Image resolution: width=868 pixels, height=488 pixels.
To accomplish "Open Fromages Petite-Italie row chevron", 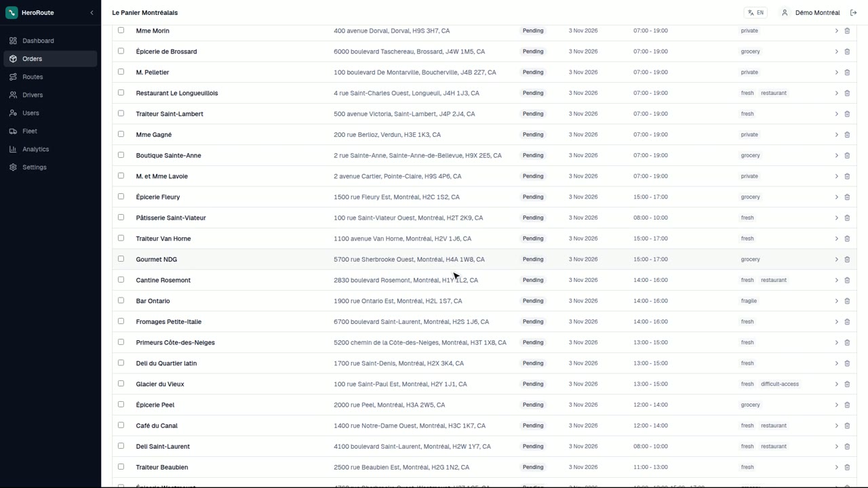I will point(836,322).
